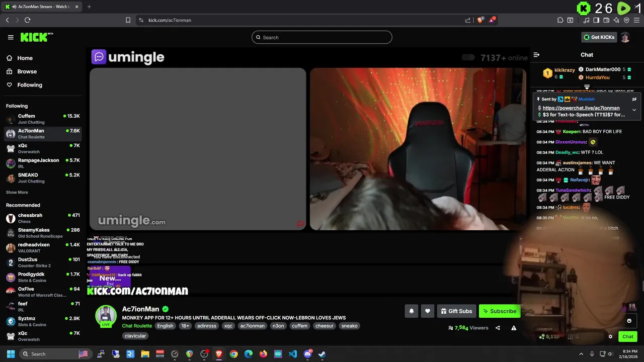Image resolution: width=644 pixels, height=362 pixels.
Task: Toggle browser sidebar panel icon
Action: click(x=596, y=20)
